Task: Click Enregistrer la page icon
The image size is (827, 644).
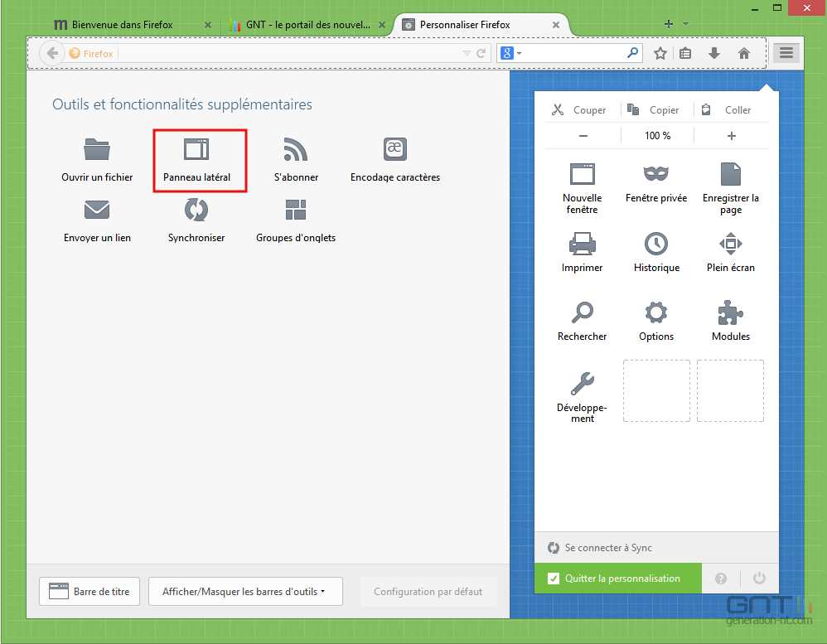Action: [731, 174]
